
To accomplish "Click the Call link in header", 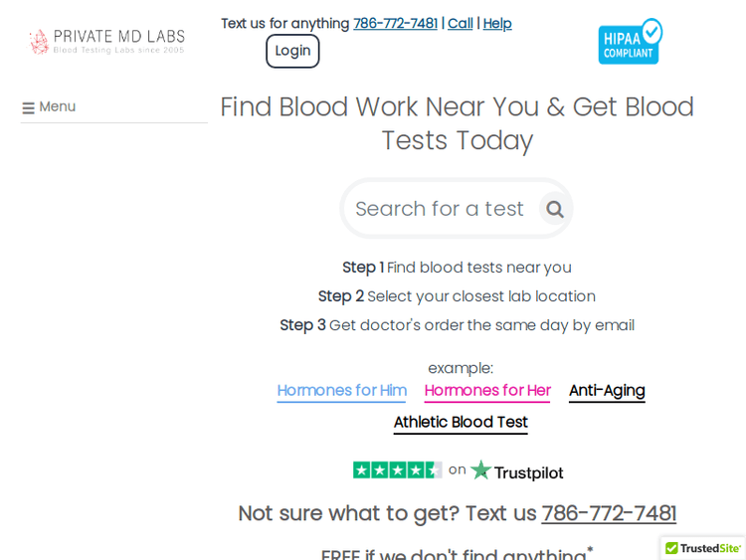I will tap(460, 23).
